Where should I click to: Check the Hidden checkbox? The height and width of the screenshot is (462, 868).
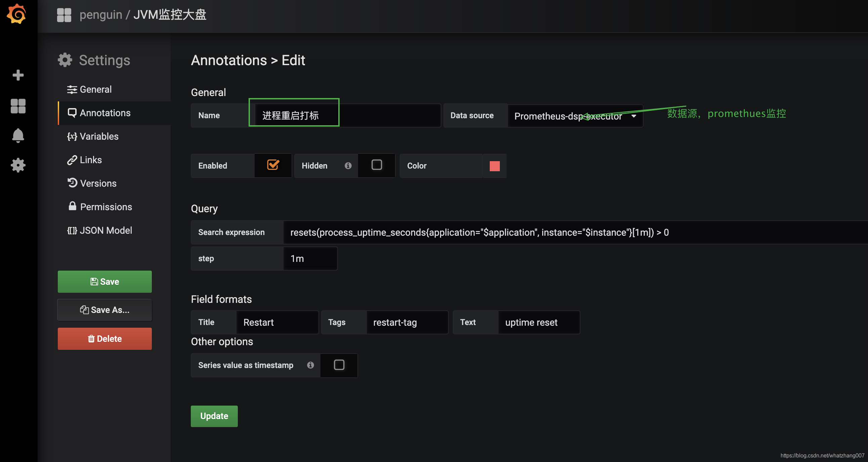(x=376, y=165)
